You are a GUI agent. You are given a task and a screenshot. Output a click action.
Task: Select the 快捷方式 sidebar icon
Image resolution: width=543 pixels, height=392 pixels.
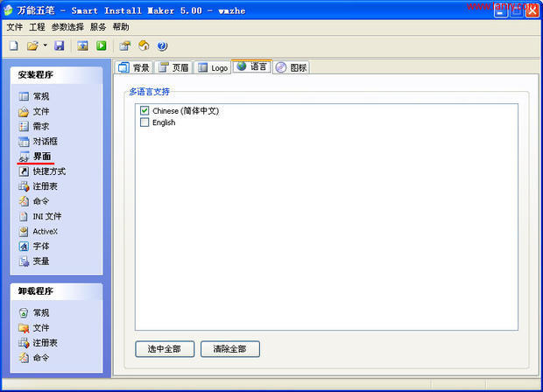[24, 171]
